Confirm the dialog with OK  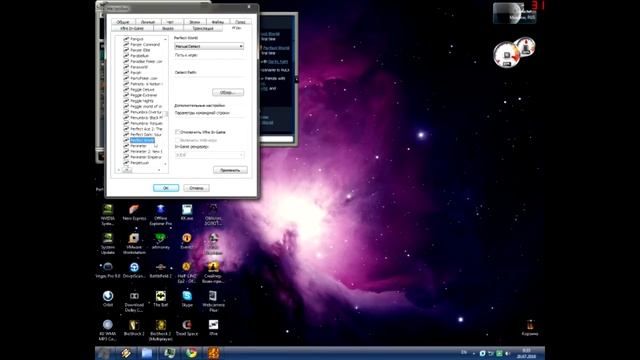click(x=166, y=188)
